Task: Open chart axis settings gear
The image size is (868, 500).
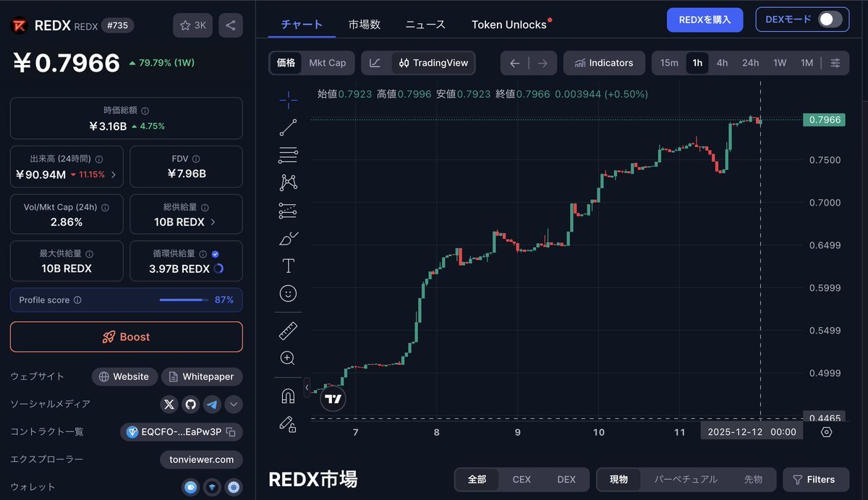Action: point(827,432)
